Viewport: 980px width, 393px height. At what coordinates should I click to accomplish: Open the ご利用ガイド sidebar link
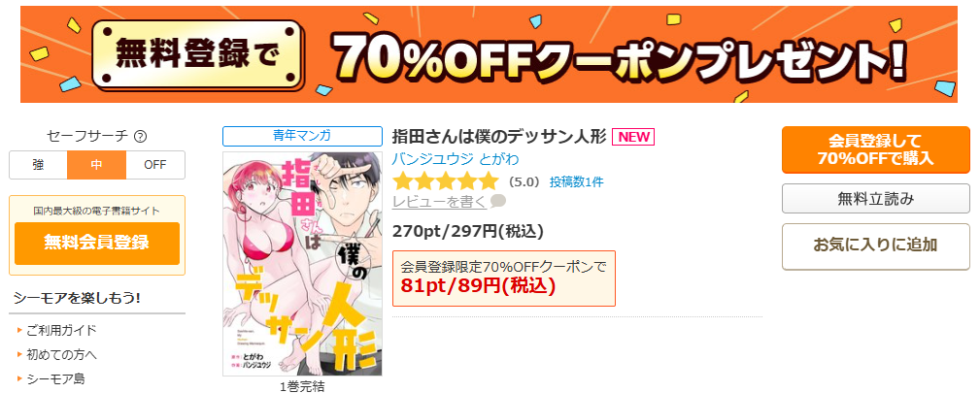pos(61,331)
